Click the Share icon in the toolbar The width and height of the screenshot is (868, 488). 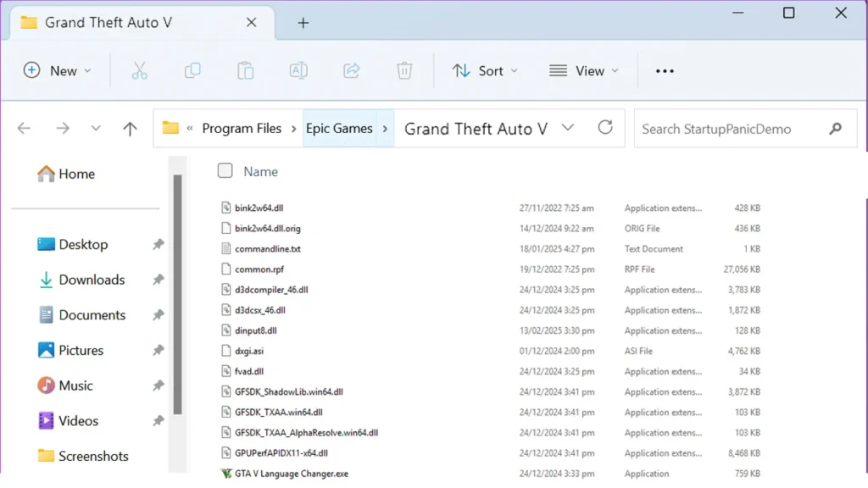[351, 70]
